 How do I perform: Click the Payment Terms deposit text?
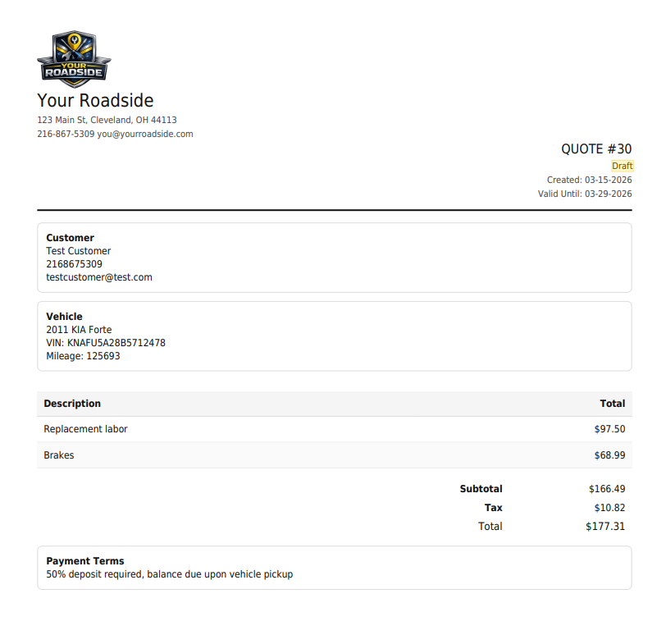169,574
